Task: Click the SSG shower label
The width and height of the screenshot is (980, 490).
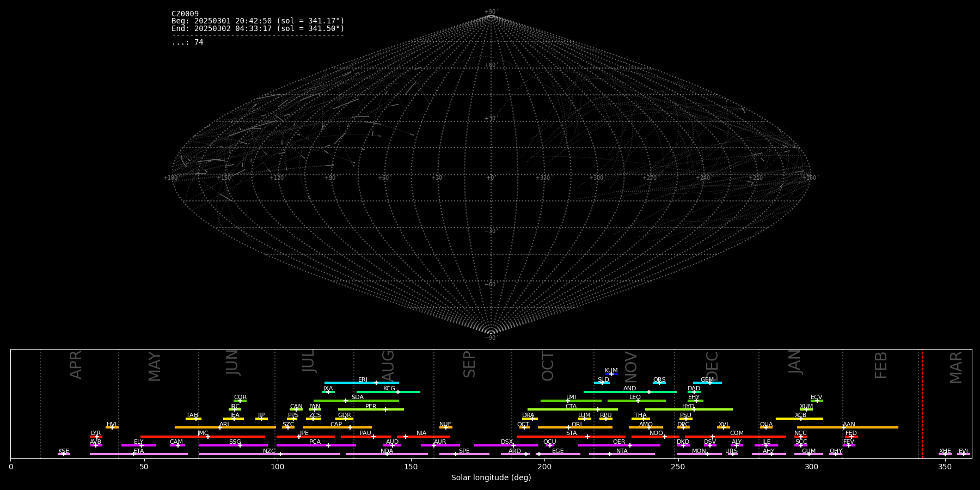Action: coord(235,442)
